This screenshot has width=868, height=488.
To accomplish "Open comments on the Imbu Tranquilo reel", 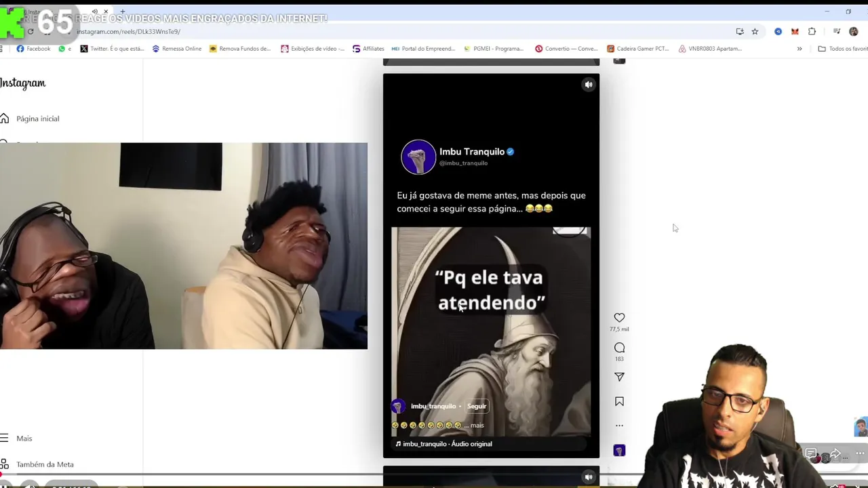I will (x=619, y=348).
